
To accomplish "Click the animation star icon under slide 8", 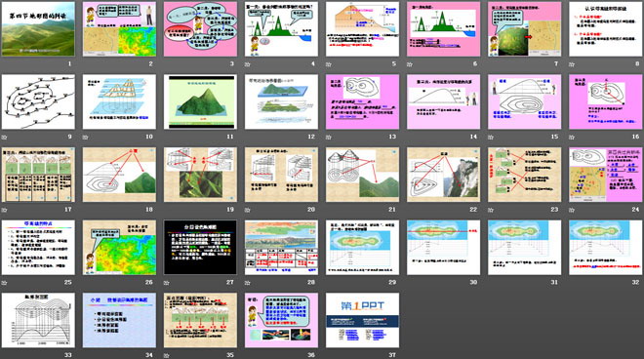I will pos(572,64).
